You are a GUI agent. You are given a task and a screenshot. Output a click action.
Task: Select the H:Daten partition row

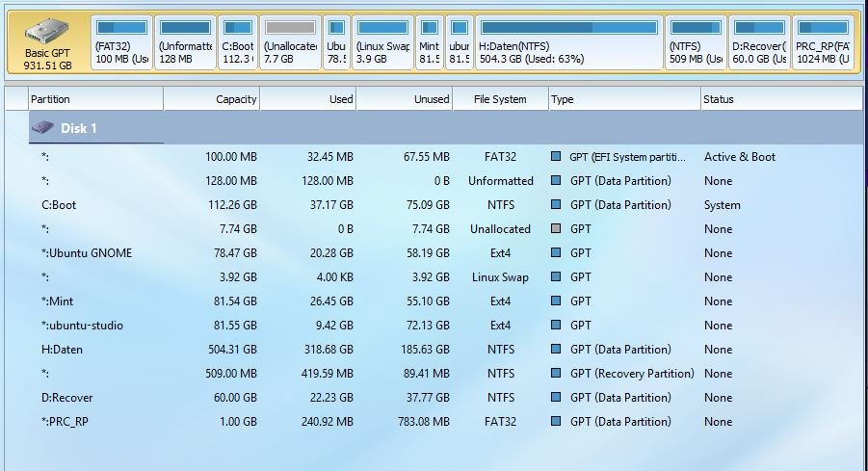coord(446,350)
